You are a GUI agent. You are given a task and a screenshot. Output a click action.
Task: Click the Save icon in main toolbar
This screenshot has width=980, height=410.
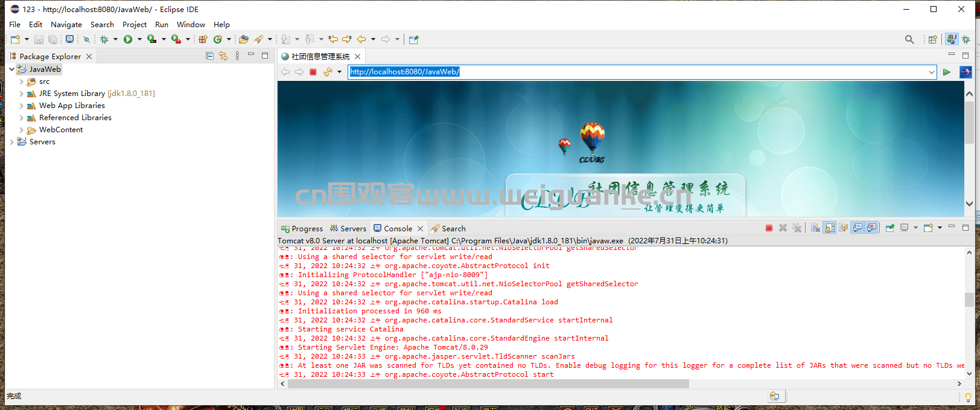click(39, 39)
